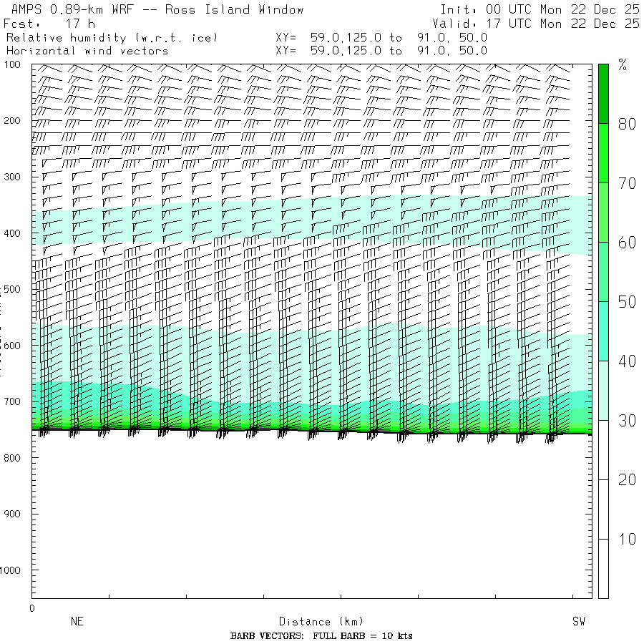
Task: Click the pale cyan 30–40 colorbar segment
Action: [603, 390]
